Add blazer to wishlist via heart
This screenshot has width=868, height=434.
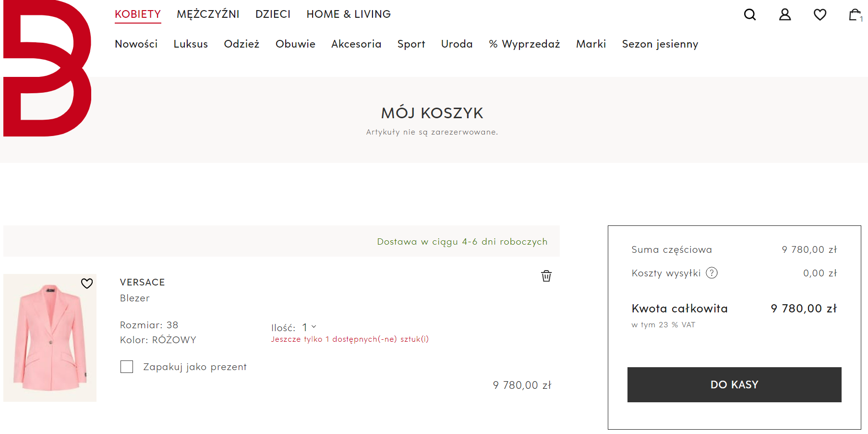tap(87, 284)
